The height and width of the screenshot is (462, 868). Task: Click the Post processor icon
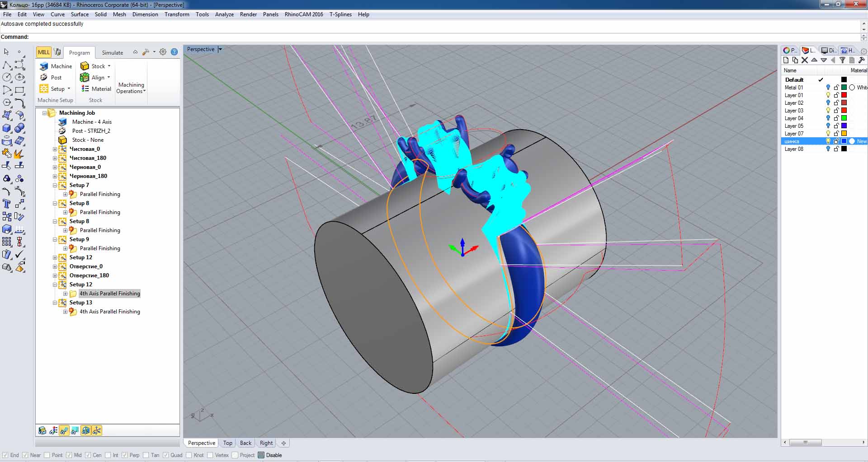[x=44, y=78]
